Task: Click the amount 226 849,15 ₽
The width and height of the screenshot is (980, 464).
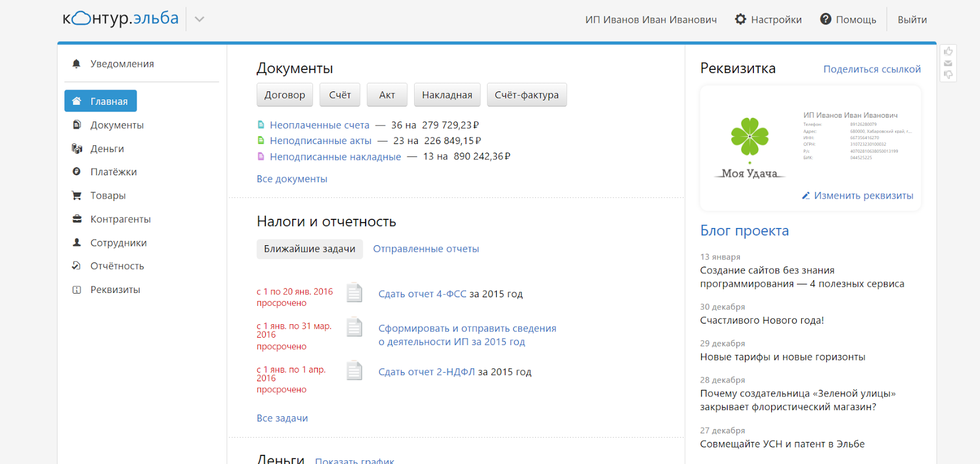Action: click(x=453, y=141)
